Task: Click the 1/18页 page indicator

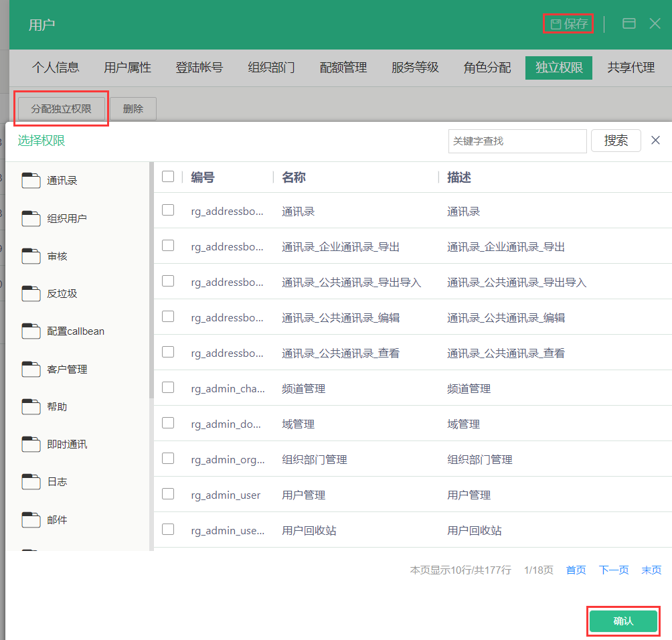Action: click(539, 570)
